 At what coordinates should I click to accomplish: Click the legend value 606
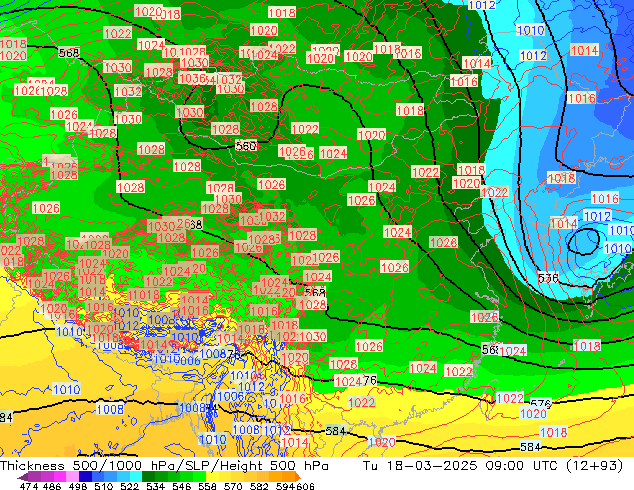pos(305,486)
